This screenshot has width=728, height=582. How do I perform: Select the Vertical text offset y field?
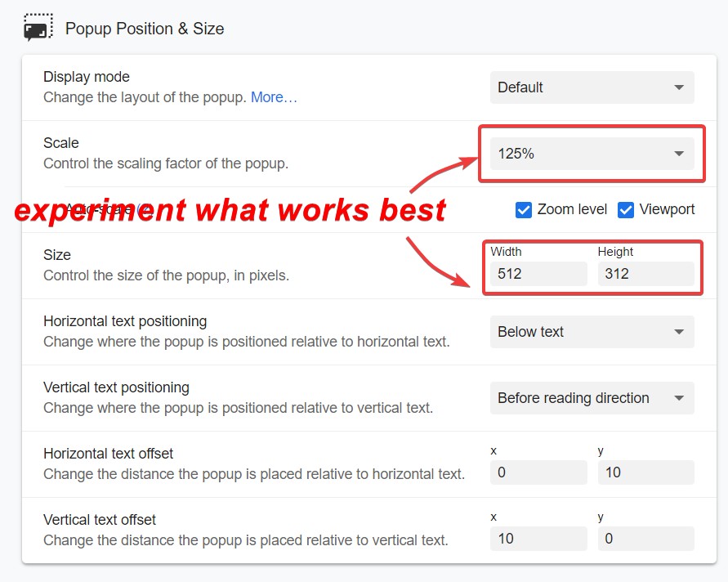point(645,539)
